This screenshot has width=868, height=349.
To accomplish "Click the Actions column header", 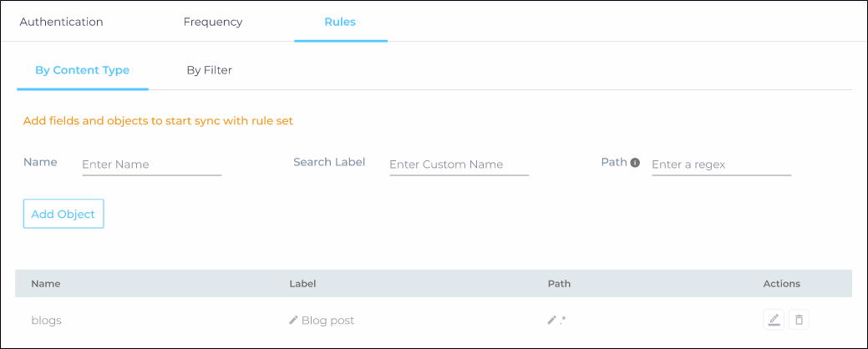I will 781,284.
